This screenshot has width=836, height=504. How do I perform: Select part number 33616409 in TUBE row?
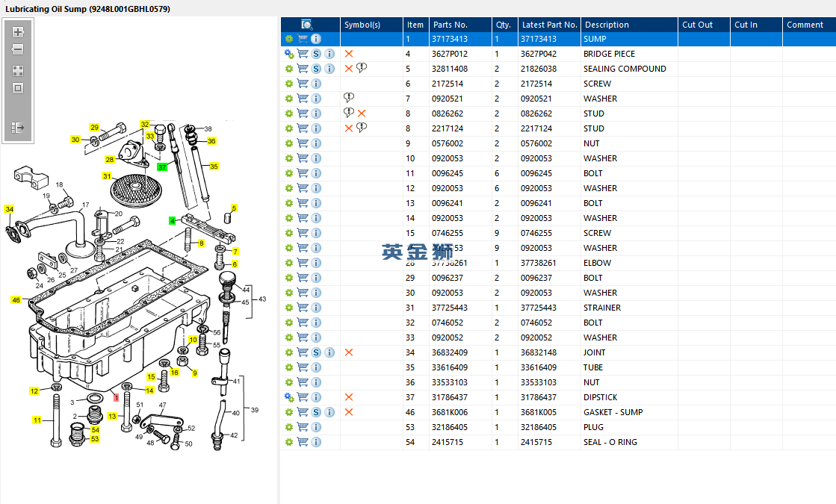(x=460, y=367)
